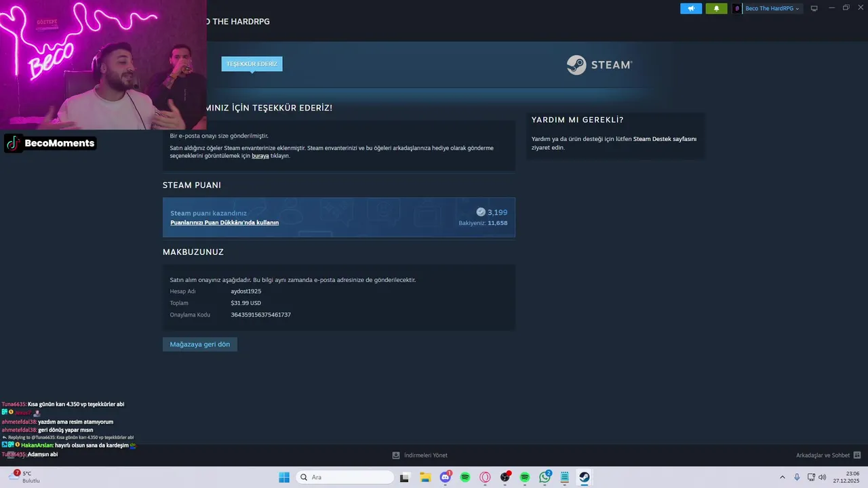Click the STEAM PUANI heading
Screen dimensions: 868x488
click(192, 185)
